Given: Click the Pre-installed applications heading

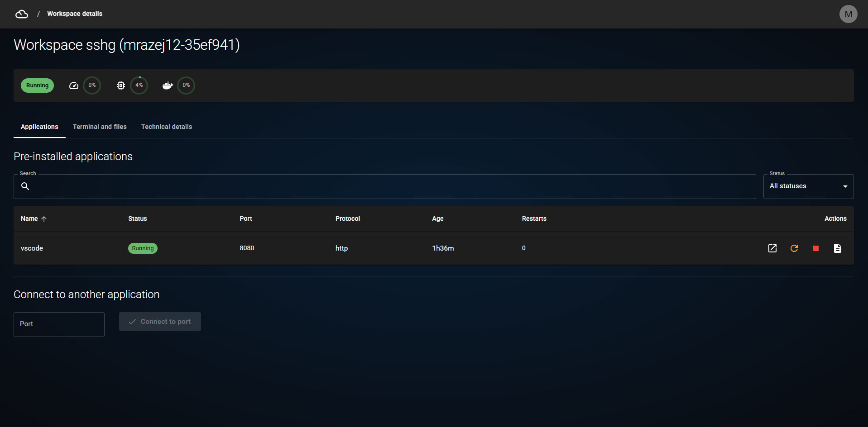Looking at the screenshot, I should tap(73, 157).
